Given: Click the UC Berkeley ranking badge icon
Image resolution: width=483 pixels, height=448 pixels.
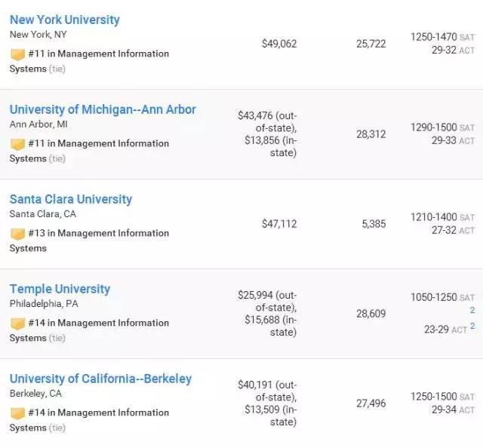Looking at the screenshot, I should click(x=17, y=413).
